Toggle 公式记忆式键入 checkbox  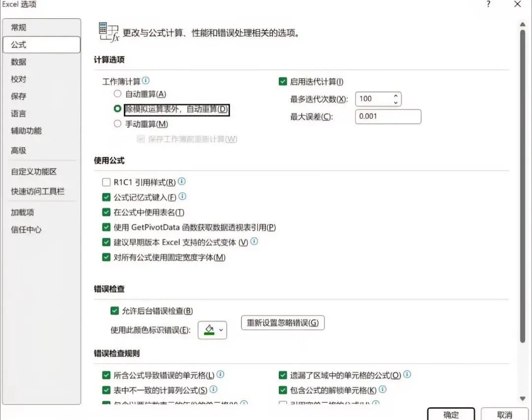click(106, 197)
